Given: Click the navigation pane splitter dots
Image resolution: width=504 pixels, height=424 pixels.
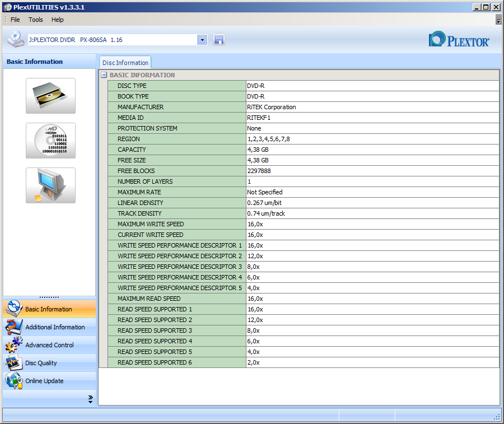Looking at the screenshot, I should [49, 297].
